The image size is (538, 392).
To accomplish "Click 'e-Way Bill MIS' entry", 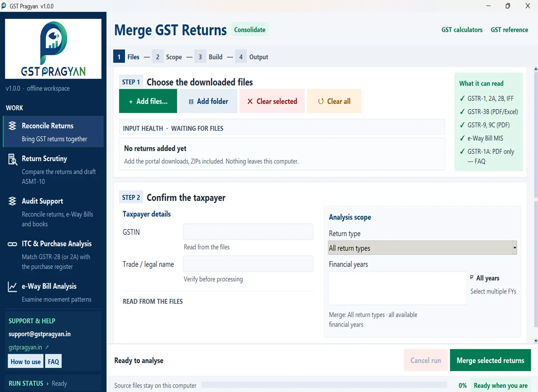I will point(485,138).
